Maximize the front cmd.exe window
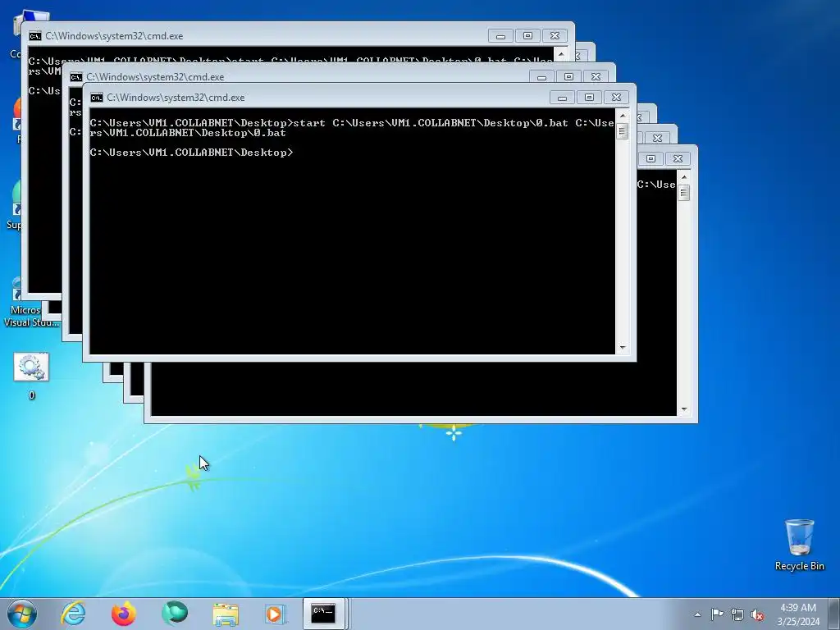The height and width of the screenshot is (630, 840). (x=589, y=98)
